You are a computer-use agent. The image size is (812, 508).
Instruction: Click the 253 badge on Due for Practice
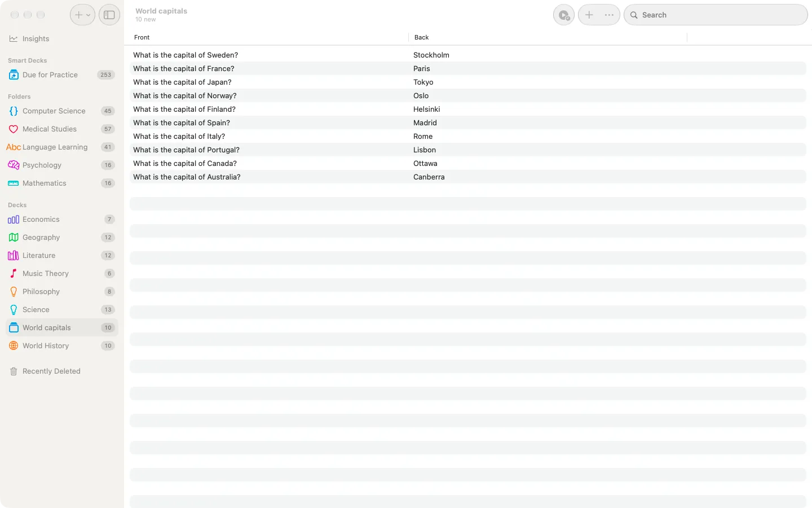click(x=106, y=75)
